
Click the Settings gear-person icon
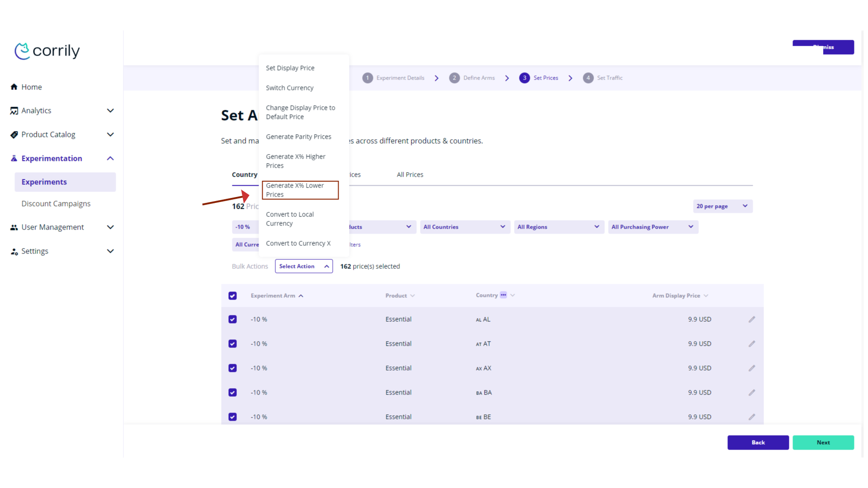pyautogui.click(x=14, y=251)
